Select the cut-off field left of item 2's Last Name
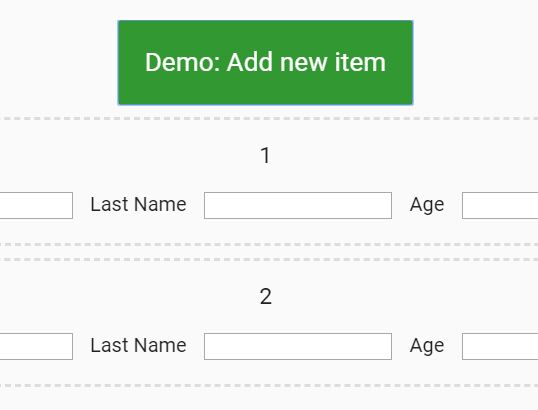The width and height of the screenshot is (538, 410). [36, 346]
